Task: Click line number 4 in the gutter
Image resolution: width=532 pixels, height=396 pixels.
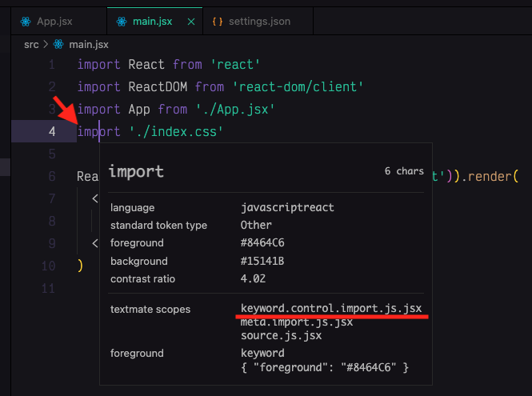Action: click(x=51, y=131)
